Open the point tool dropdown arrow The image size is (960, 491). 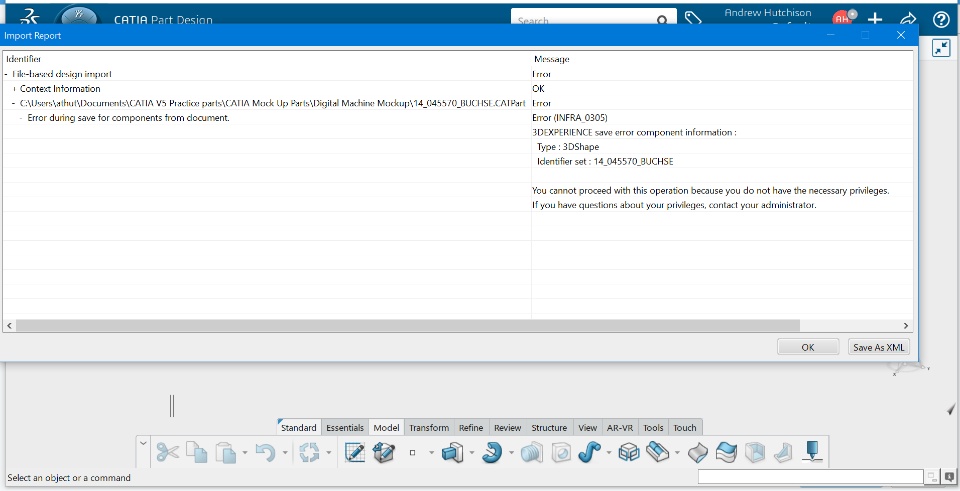click(x=432, y=453)
